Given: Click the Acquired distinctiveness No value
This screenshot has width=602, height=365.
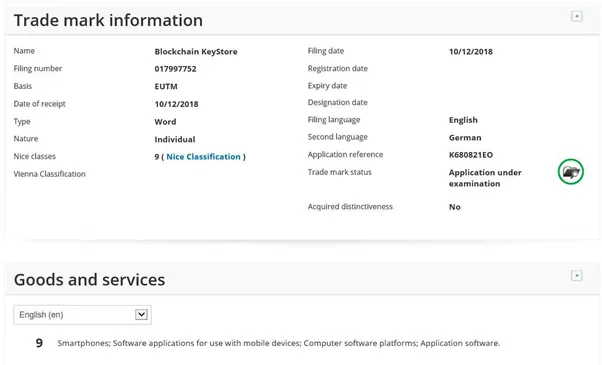Looking at the screenshot, I should 455,207.
